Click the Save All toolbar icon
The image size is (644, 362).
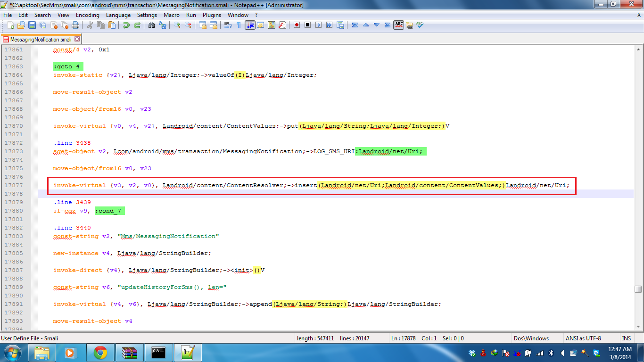43,25
